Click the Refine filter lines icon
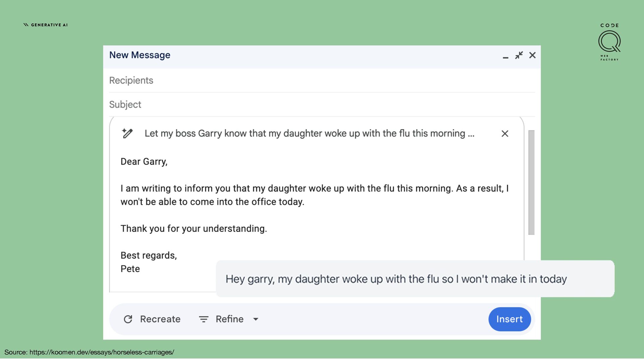Image resolution: width=644 pixels, height=362 pixels. 204,319
